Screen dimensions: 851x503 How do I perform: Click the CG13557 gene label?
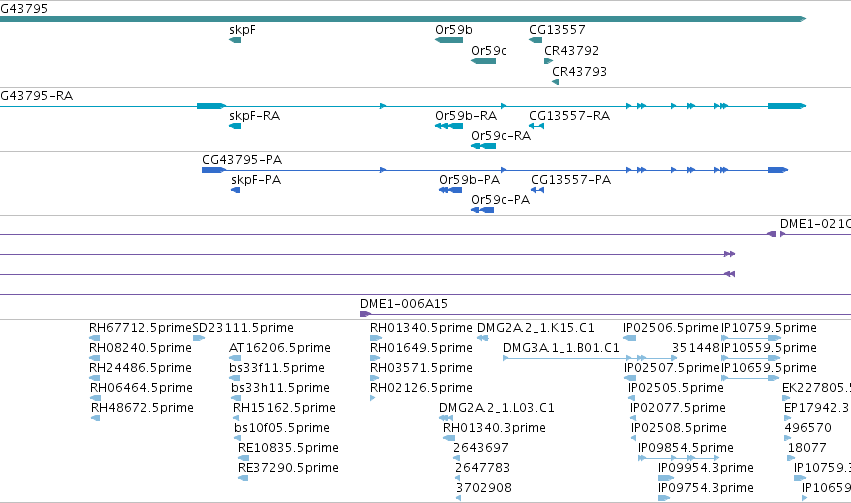click(557, 30)
